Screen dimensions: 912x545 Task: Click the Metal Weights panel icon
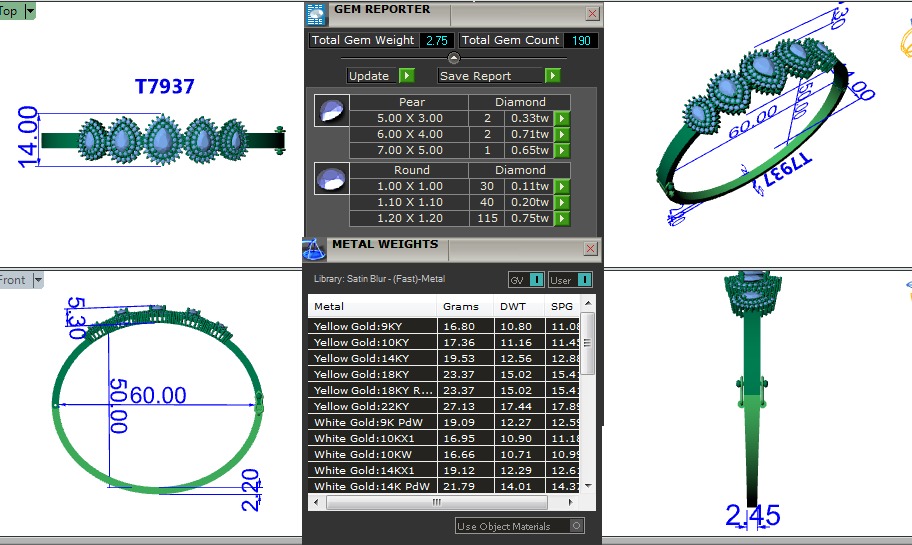coord(314,249)
